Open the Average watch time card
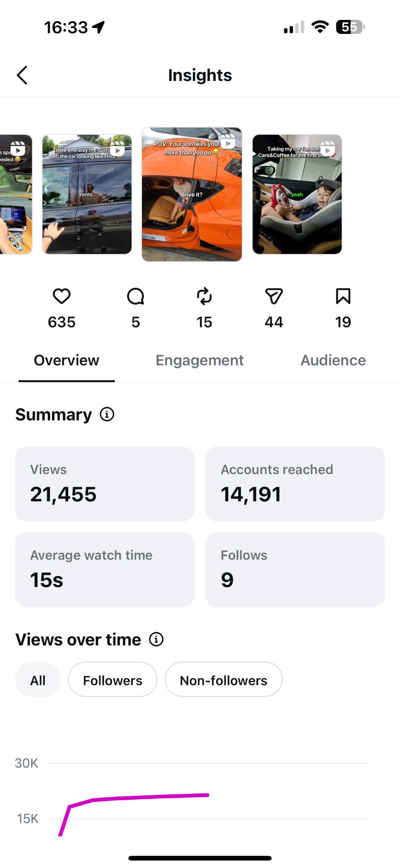 pyautogui.click(x=104, y=570)
